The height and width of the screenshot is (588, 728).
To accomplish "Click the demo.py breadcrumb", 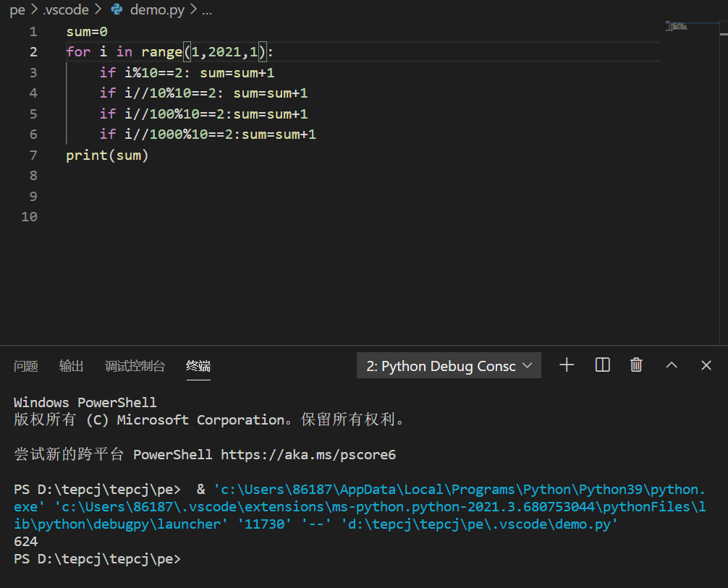I will pyautogui.click(x=157, y=9).
